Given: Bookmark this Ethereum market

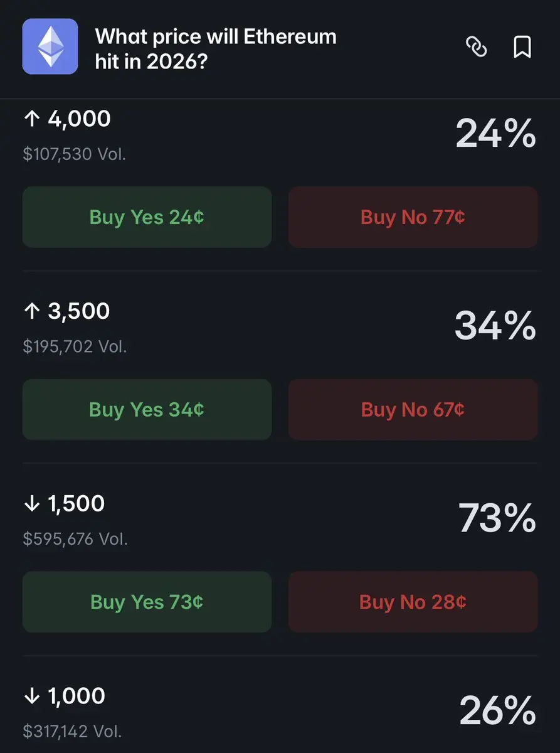Looking at the screenshot, I should click(522, 47).
